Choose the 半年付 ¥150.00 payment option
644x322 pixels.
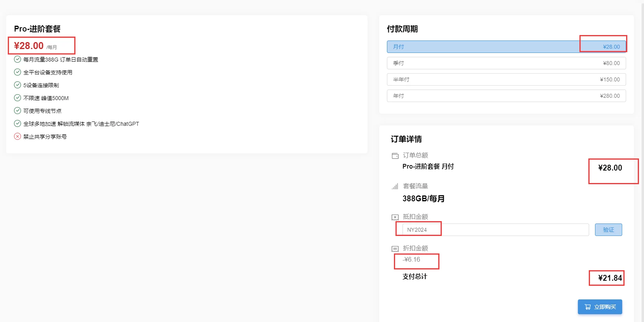[506, 79]
